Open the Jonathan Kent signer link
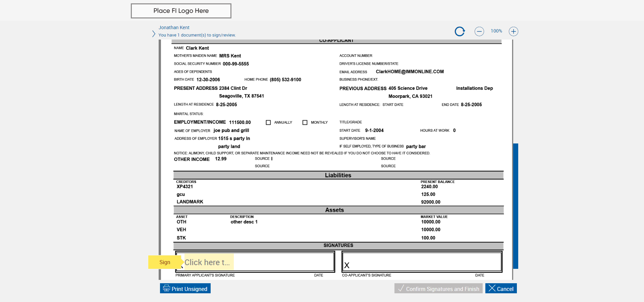This screenshot has height=302, width=644. pyautogui.click(x=174, y=27)
